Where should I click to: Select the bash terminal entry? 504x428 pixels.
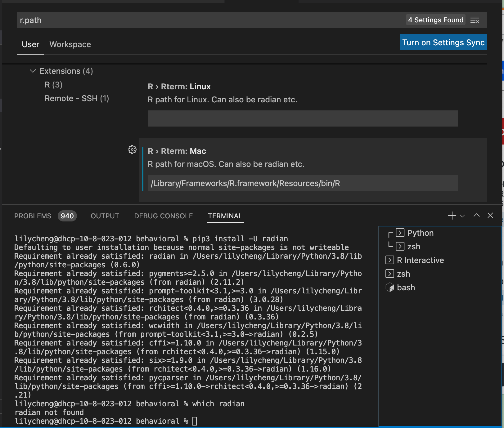406,288
